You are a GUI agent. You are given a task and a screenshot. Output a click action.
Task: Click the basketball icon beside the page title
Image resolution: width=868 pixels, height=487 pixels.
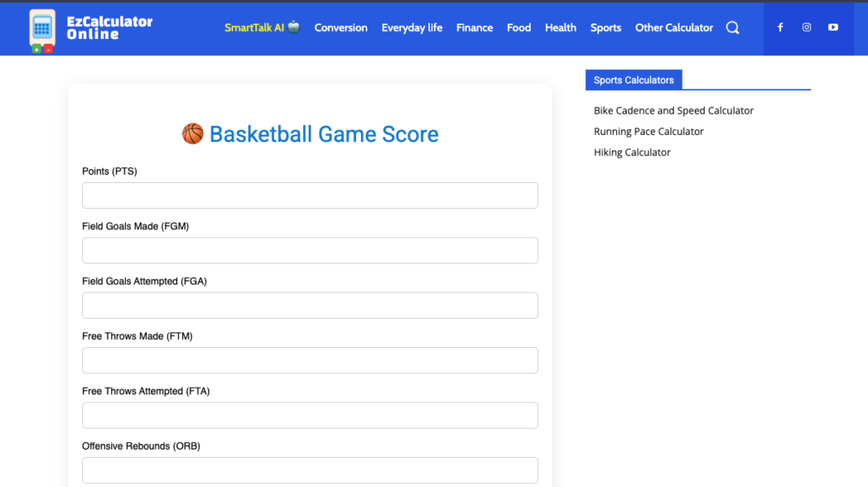click(x=193, y=133)
